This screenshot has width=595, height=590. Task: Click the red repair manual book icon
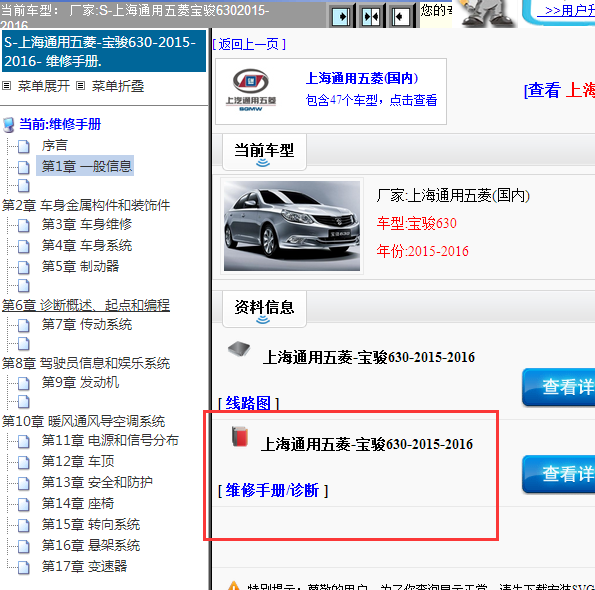pos(240,436)
